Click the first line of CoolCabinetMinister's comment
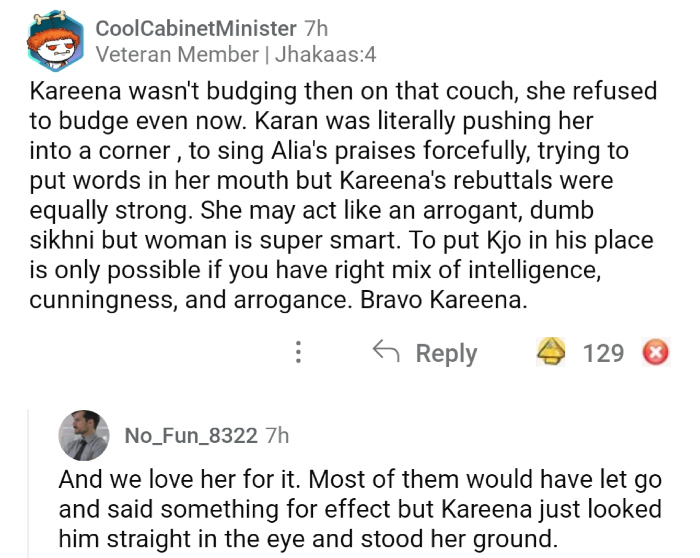The height and width of the screenshot is (558, 700). [344, 91]
